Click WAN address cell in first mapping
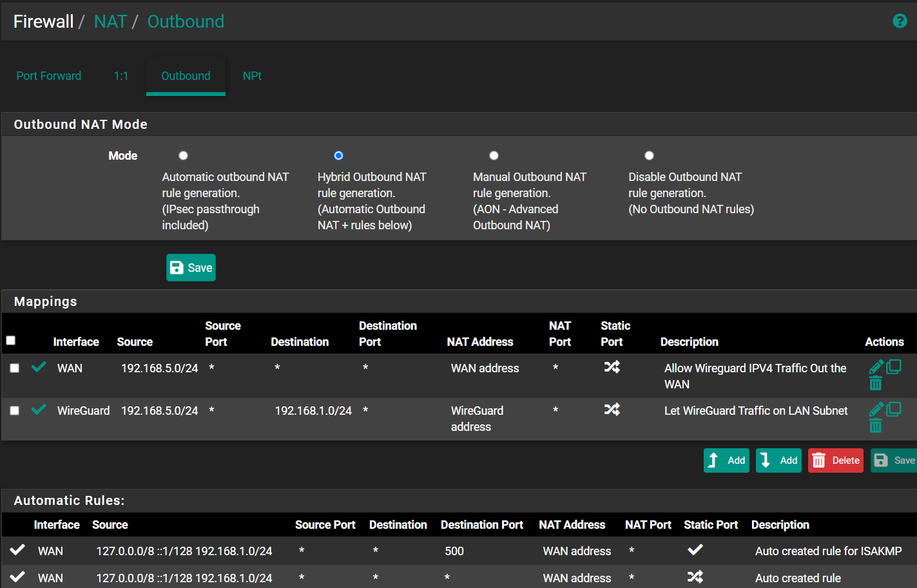The width and height of the screenshot is (917, 588). click(x=485, y=368)
